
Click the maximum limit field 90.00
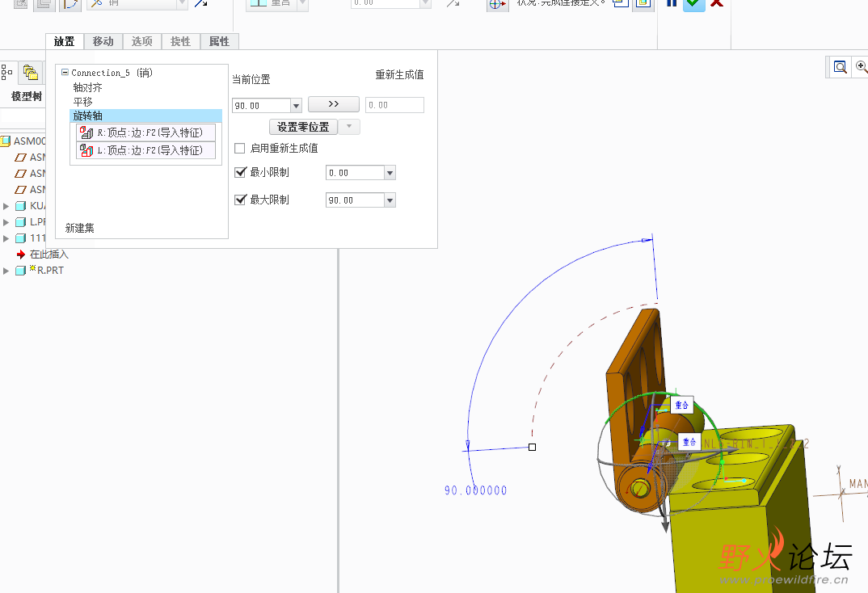click(356, 200)
